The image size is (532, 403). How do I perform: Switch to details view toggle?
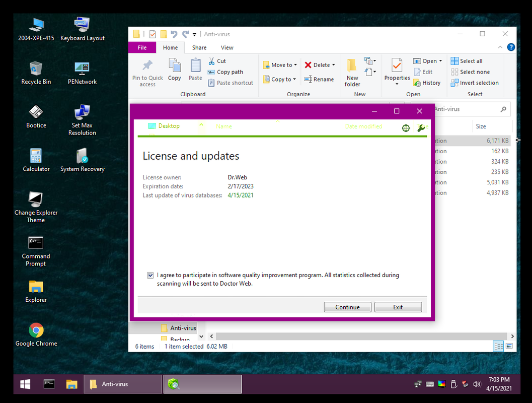tap(498, 346)
